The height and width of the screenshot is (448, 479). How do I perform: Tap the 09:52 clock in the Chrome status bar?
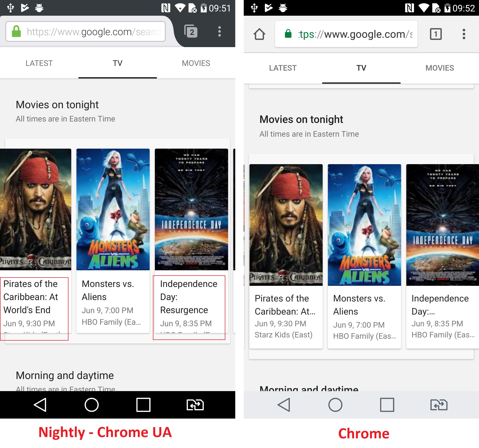(464, 8)
